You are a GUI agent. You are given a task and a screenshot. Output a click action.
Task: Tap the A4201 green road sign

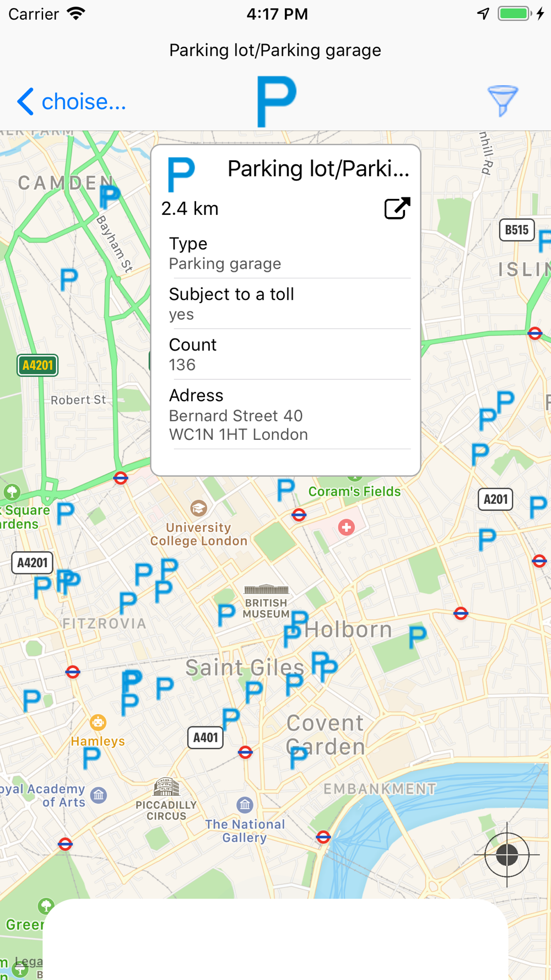pos(37,365)
